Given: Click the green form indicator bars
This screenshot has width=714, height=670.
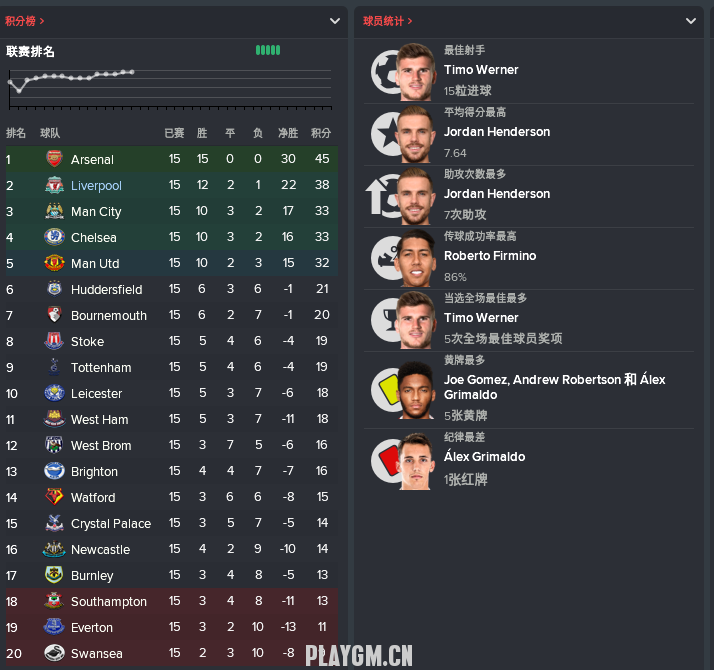Looking at the screenshot, I should [x=268, y=50].
